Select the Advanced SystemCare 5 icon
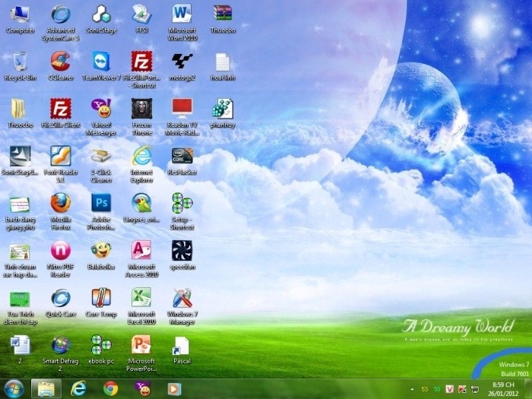 [x=60, y=23]
